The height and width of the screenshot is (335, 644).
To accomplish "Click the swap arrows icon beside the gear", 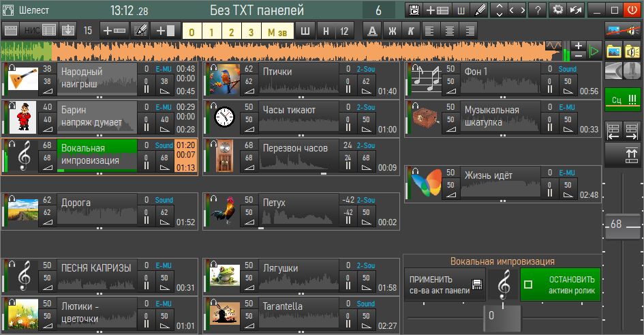I will click(577, 10).
